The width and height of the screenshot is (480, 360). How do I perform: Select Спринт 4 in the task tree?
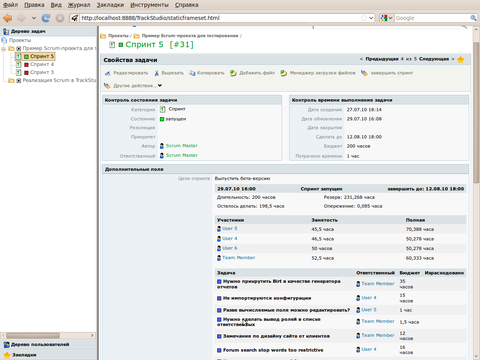(x=42, y=64)
